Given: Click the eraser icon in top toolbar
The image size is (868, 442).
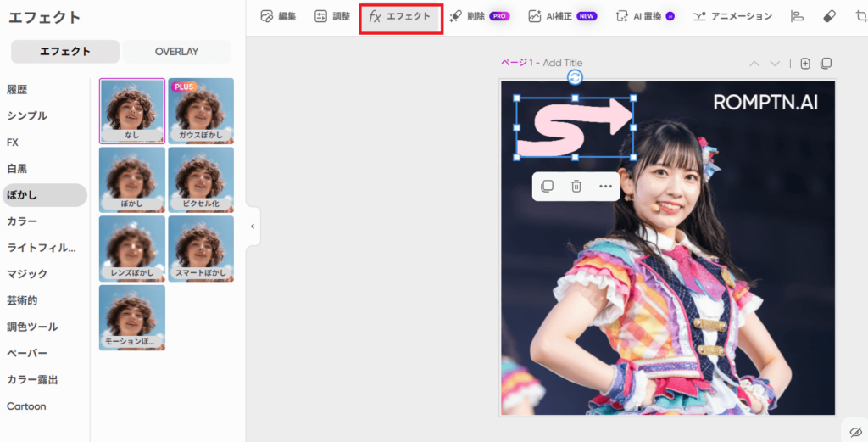Looking at the screenshot, I should click(x=829, y=16).
